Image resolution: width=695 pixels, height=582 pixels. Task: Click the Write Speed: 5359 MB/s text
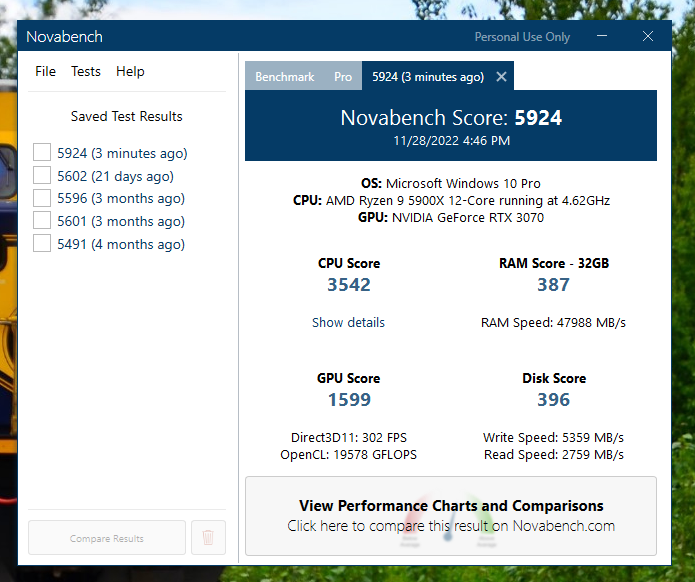coord(553,437)
